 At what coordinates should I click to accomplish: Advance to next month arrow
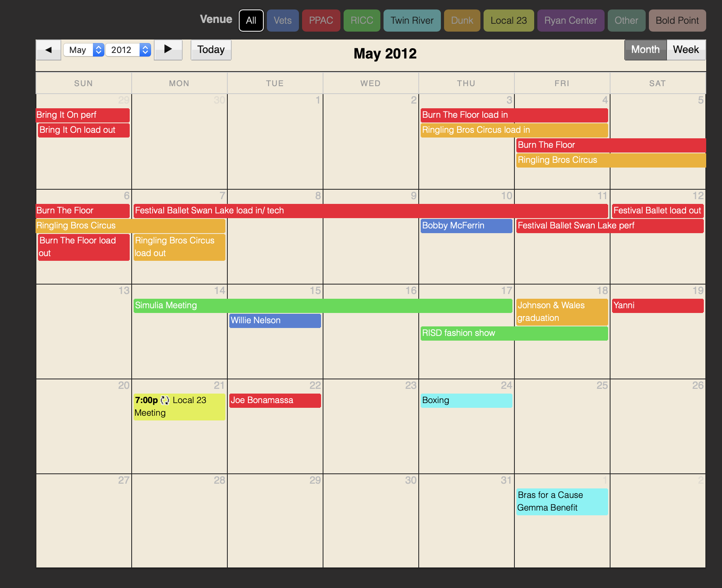168,50
